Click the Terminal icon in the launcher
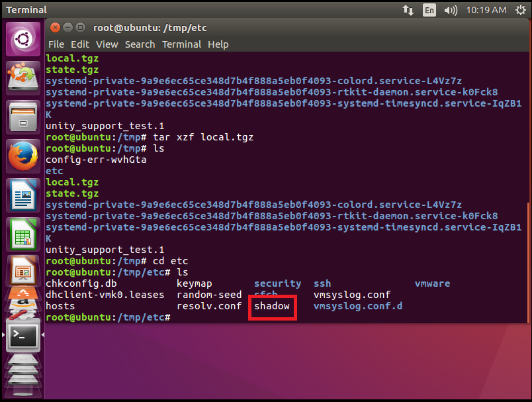The image size is (532, 402). (23, 336)
